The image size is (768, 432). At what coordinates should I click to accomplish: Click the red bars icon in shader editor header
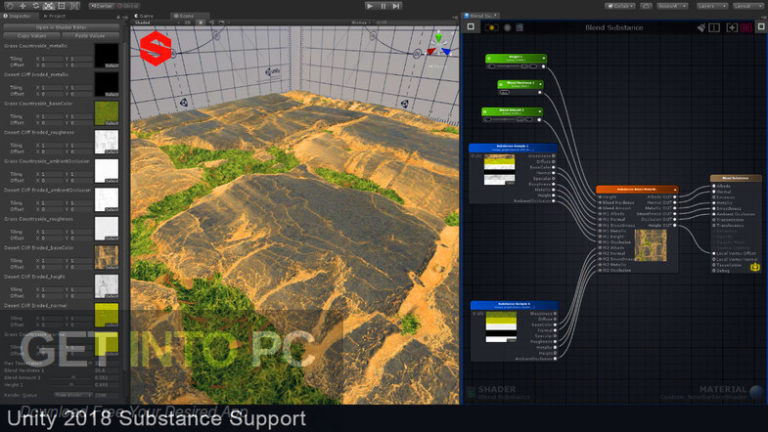tap(746, 28)
